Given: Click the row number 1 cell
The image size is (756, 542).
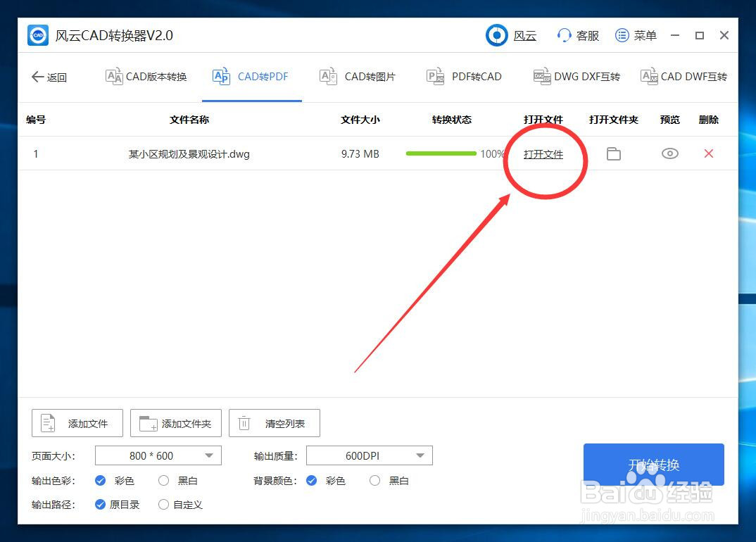Looking at the screenshot, I should [36, 154].
